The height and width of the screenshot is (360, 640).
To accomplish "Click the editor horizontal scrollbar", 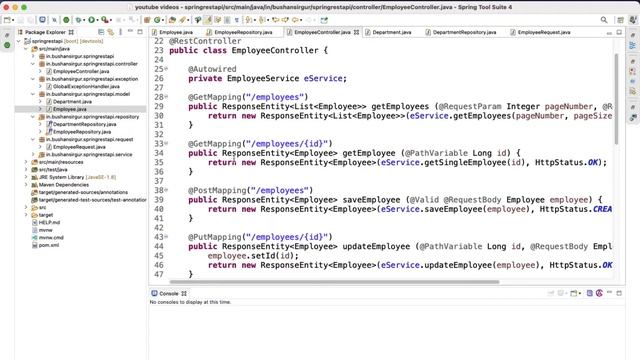I will pos(334,282).
